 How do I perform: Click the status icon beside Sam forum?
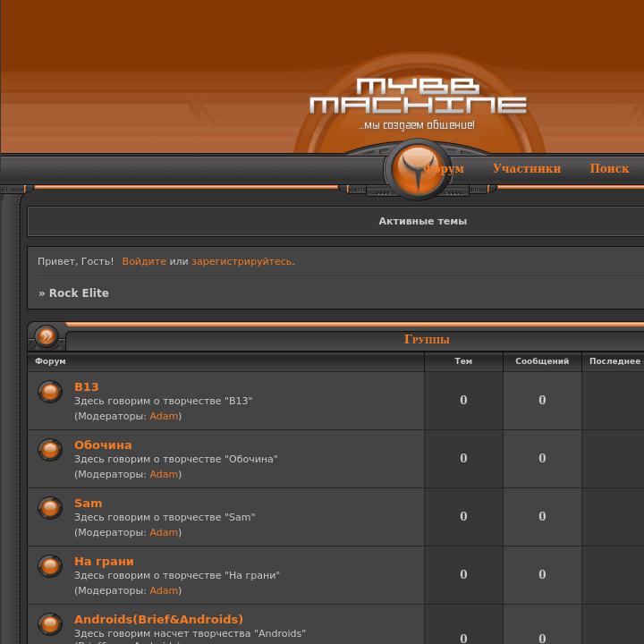coord(50,508)
